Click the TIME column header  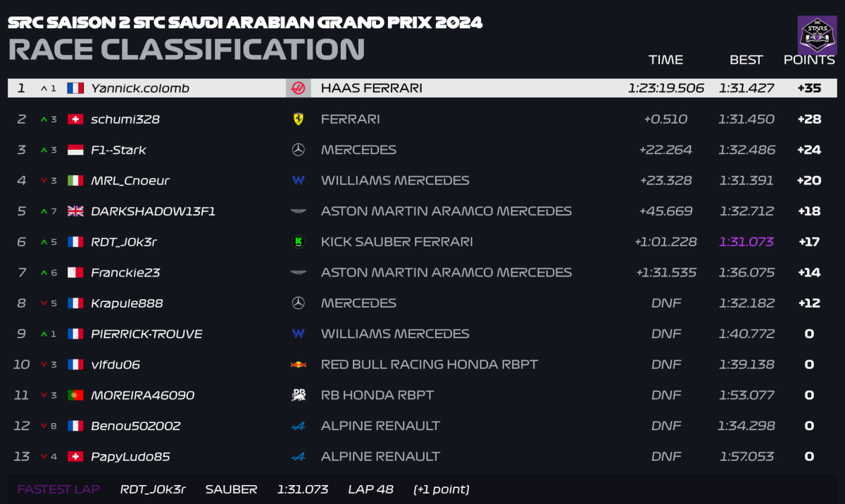click(665, 60)
